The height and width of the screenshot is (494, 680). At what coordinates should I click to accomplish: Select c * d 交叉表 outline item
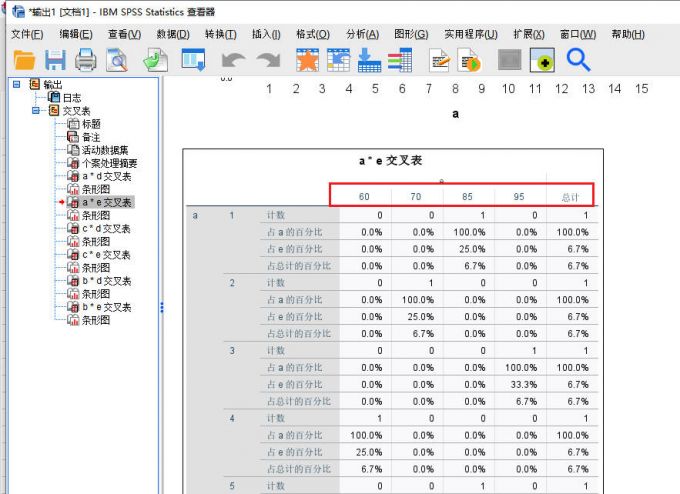[107, 229]
